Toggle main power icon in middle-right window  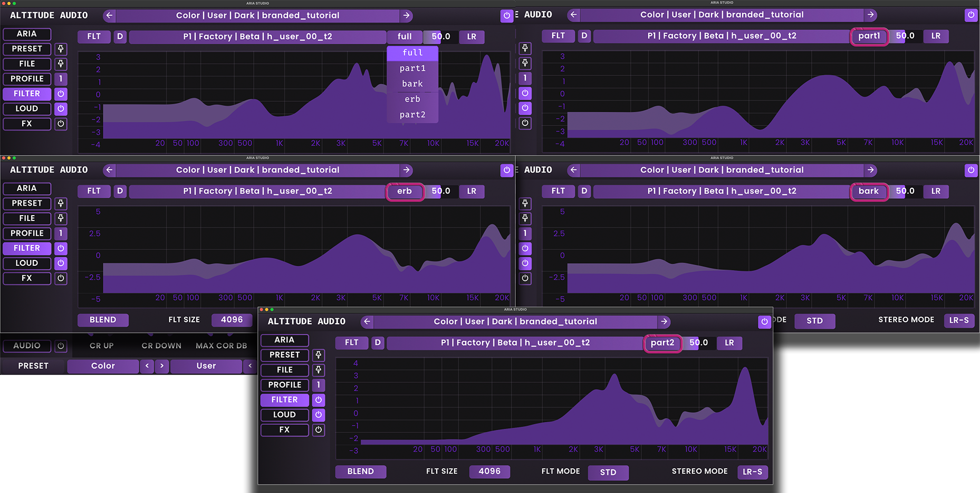pyautogui.click(x=971, y=170)
